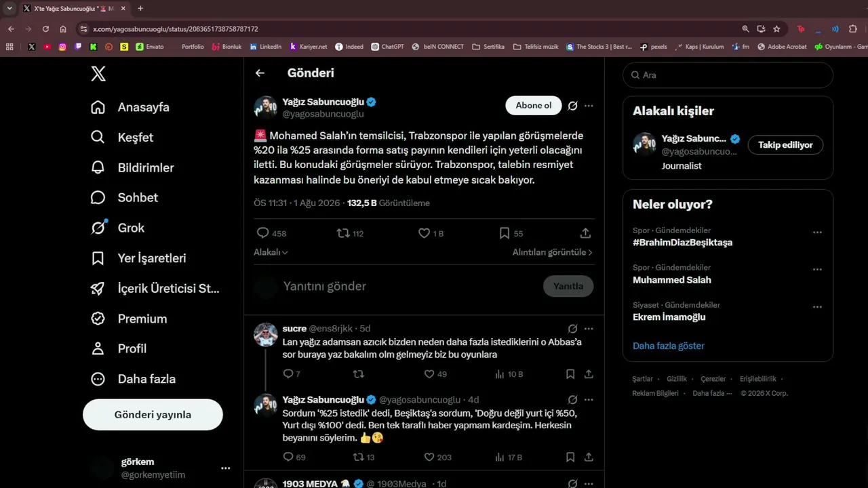Share sucre's reply

[x=589, y=374]
